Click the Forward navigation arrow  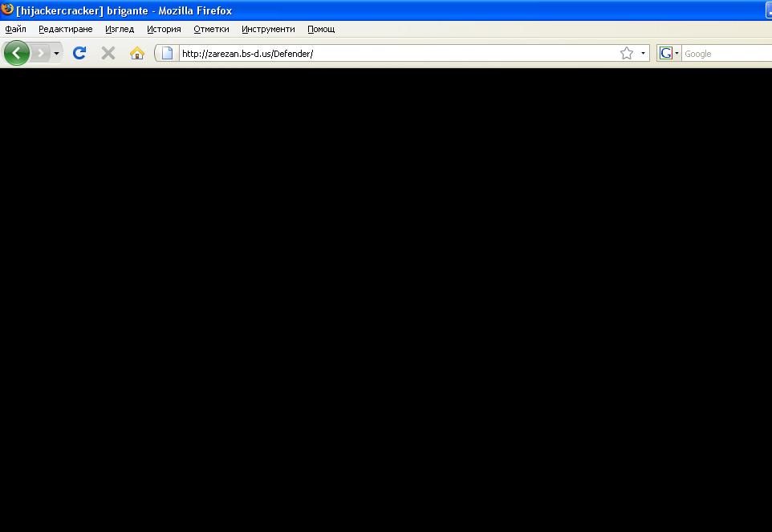coord(40,54)
